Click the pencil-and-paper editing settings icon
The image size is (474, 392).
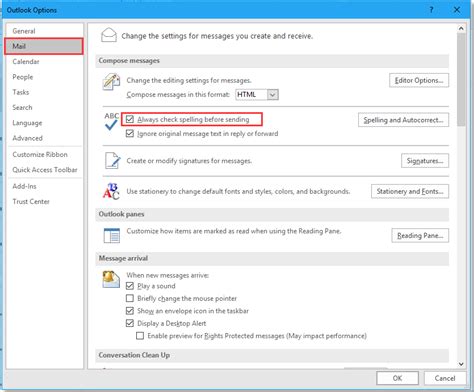[x=111, y=82]
